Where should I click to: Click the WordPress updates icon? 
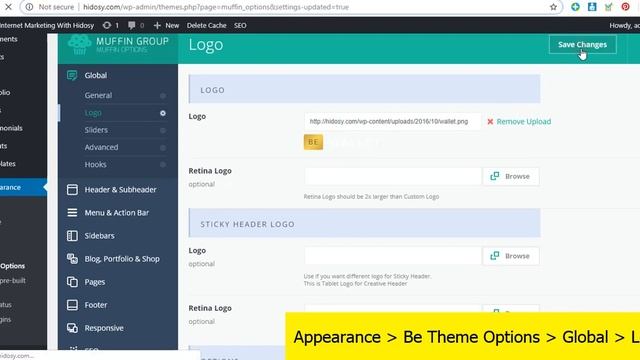(107, 25)
